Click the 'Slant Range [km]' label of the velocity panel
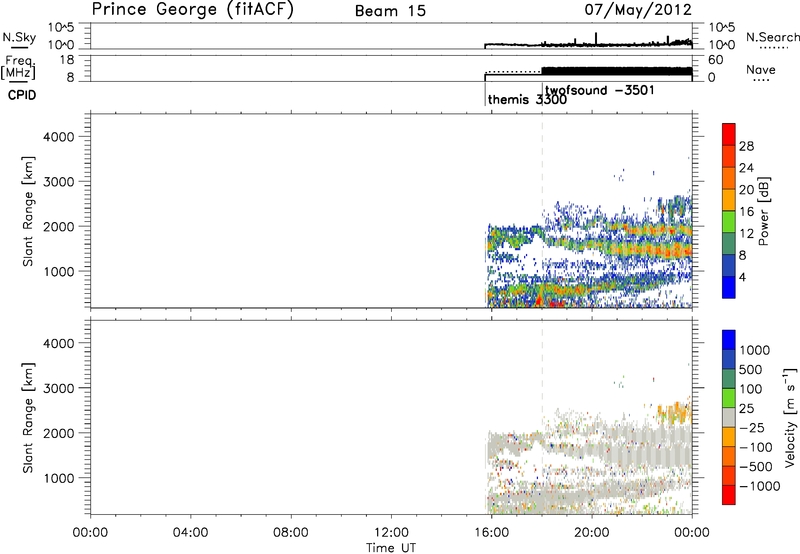 pyautogui.click(x=28, y=417)
